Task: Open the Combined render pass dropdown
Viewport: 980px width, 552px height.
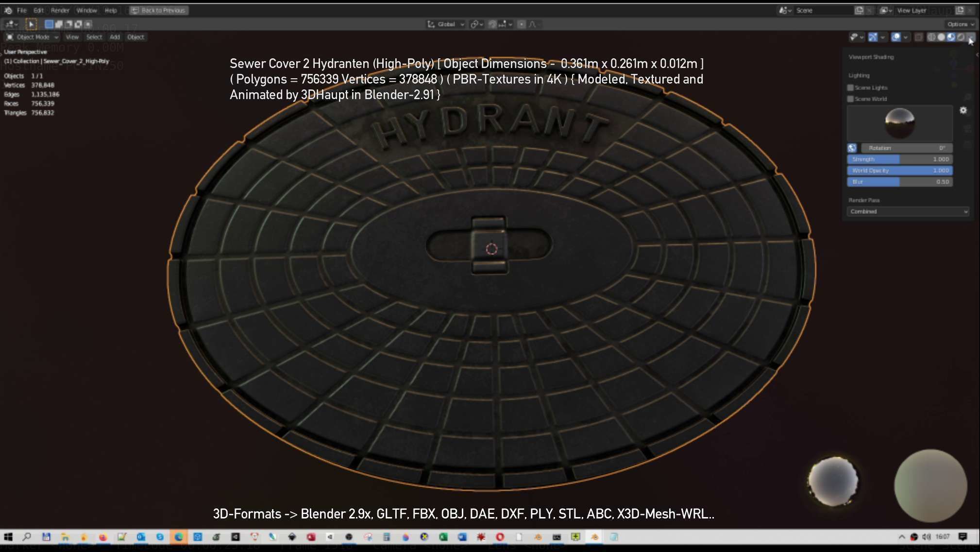Action: [x=908, y=211]
